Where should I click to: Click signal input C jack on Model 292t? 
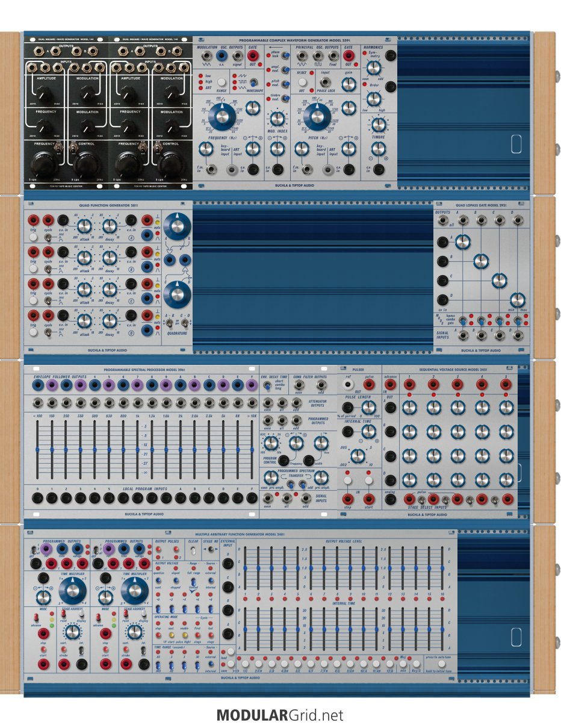[498, 337]
